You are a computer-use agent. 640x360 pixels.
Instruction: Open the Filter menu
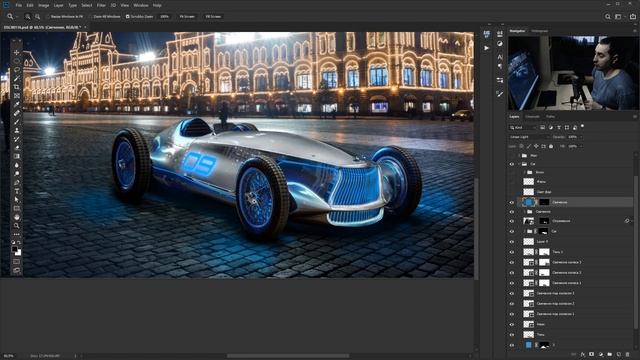(101, 5)
